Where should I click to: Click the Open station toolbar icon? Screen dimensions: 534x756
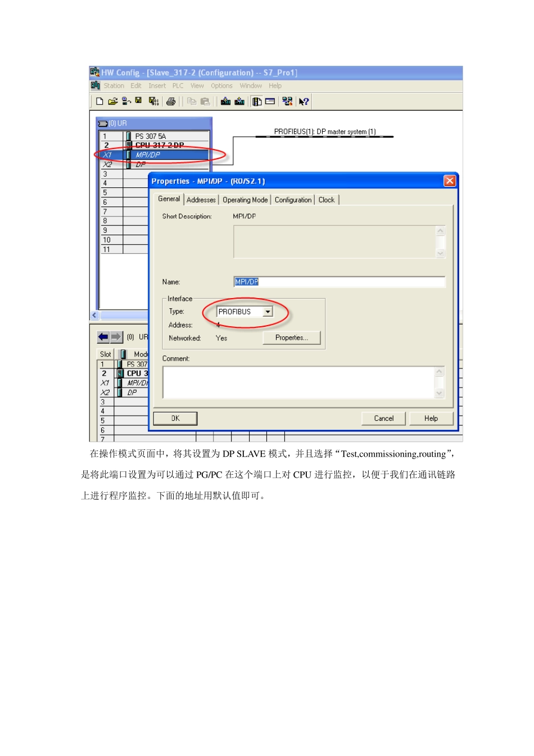(112, 101)
